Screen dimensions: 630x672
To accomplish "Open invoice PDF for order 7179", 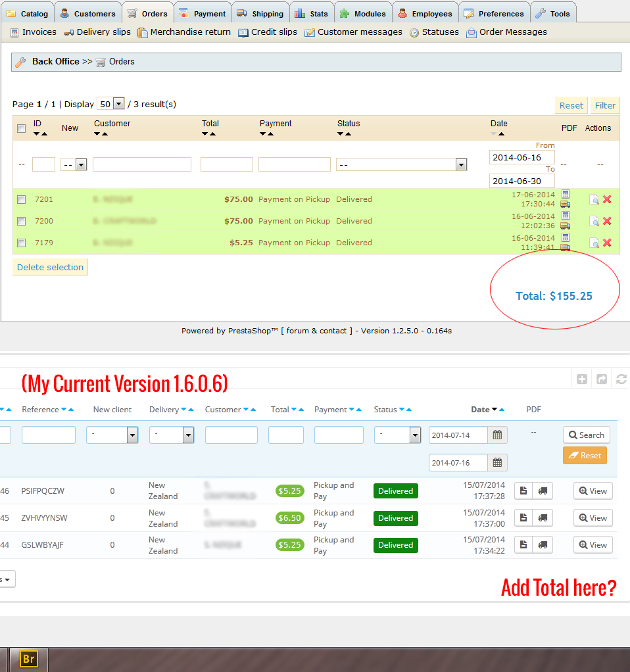I will coord(566,237).
